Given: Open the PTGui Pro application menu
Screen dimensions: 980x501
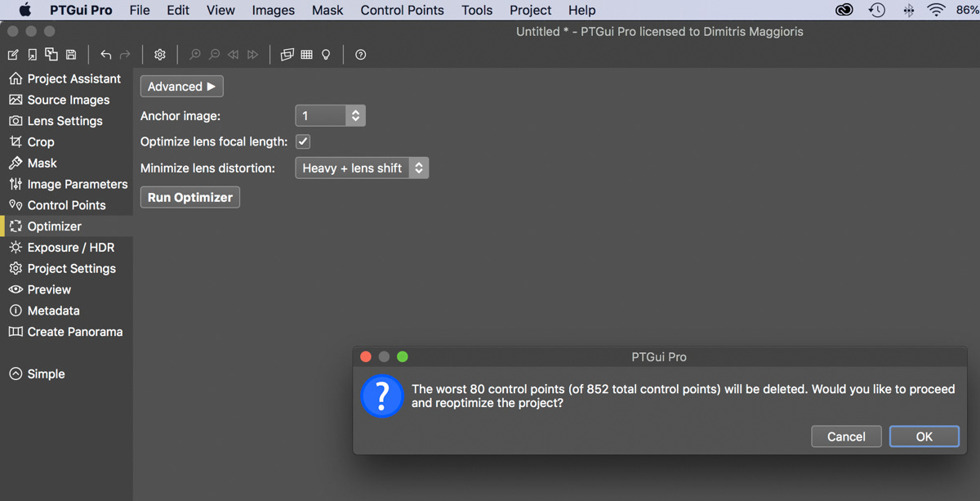Looking at the screenshot, I should coord(81,10).
